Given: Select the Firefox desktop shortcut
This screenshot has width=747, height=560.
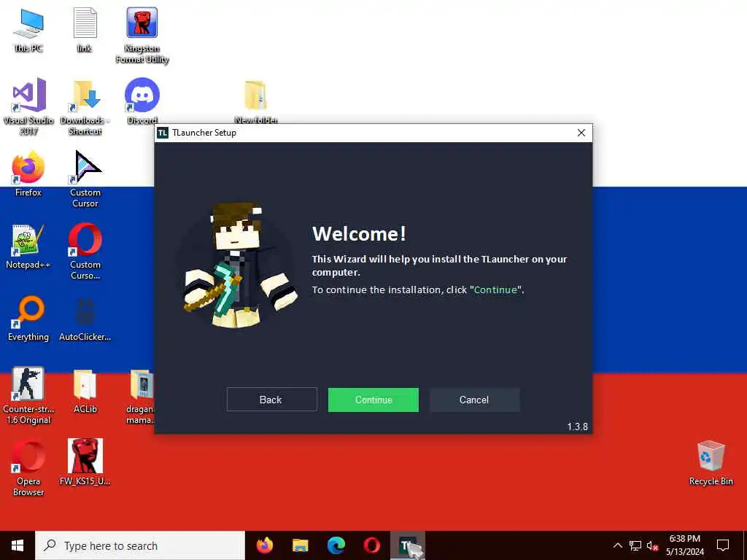Looking at the screenshot, I should (x=28, y=174).
